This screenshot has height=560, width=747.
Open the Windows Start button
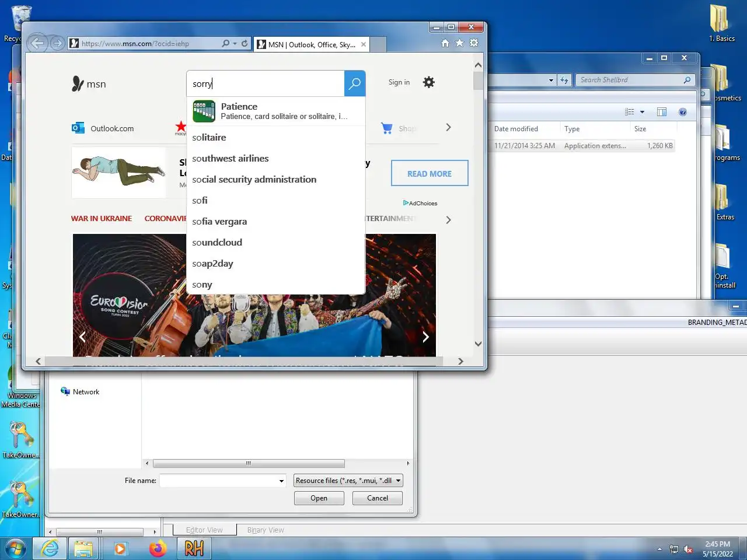(16, 548)
